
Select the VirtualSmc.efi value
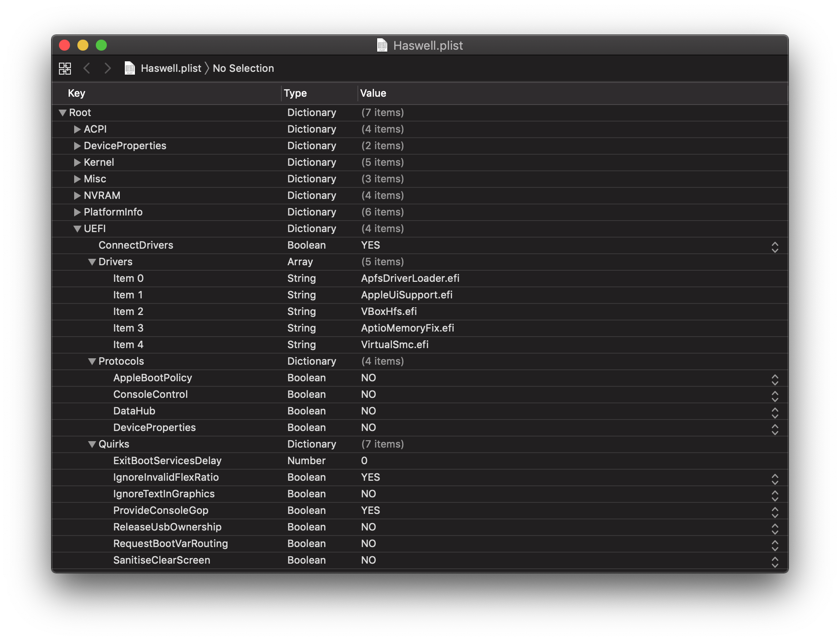tap(395, 345)
